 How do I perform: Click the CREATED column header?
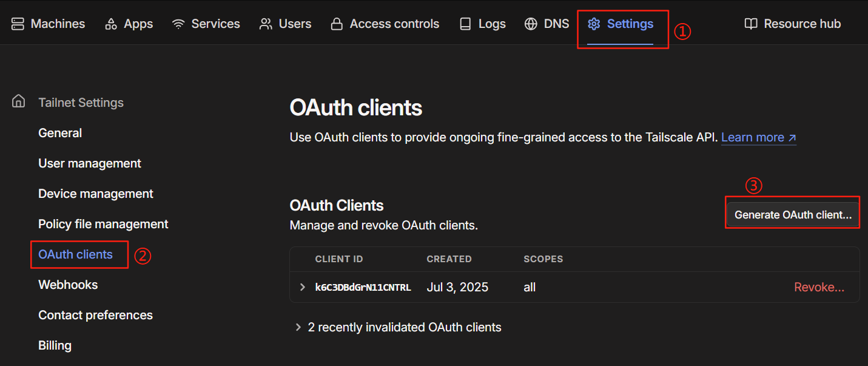pyautogui.click(x=449, y=259)
